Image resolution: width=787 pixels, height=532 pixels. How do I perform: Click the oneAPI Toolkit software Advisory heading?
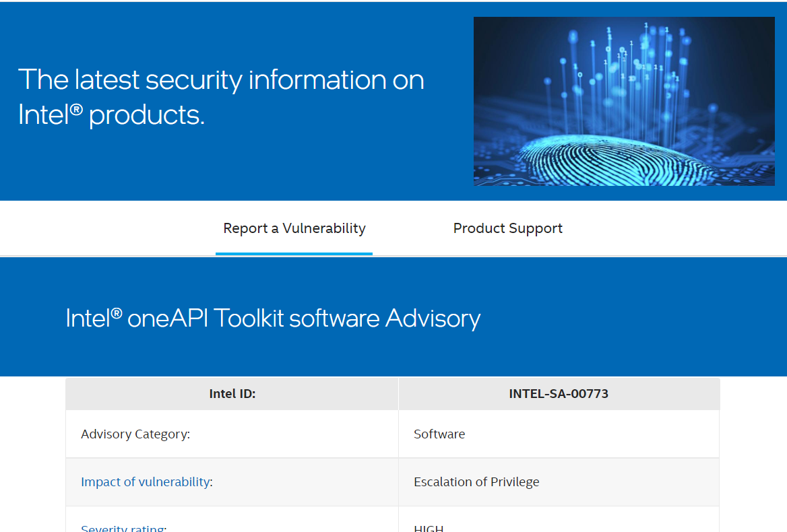click(273, 317)
